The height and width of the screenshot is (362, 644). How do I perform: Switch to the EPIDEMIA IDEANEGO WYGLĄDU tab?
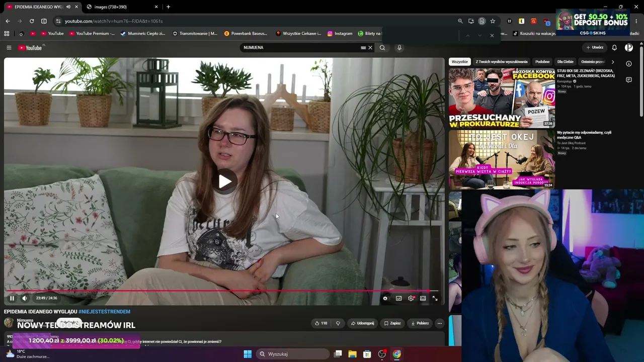43,7
